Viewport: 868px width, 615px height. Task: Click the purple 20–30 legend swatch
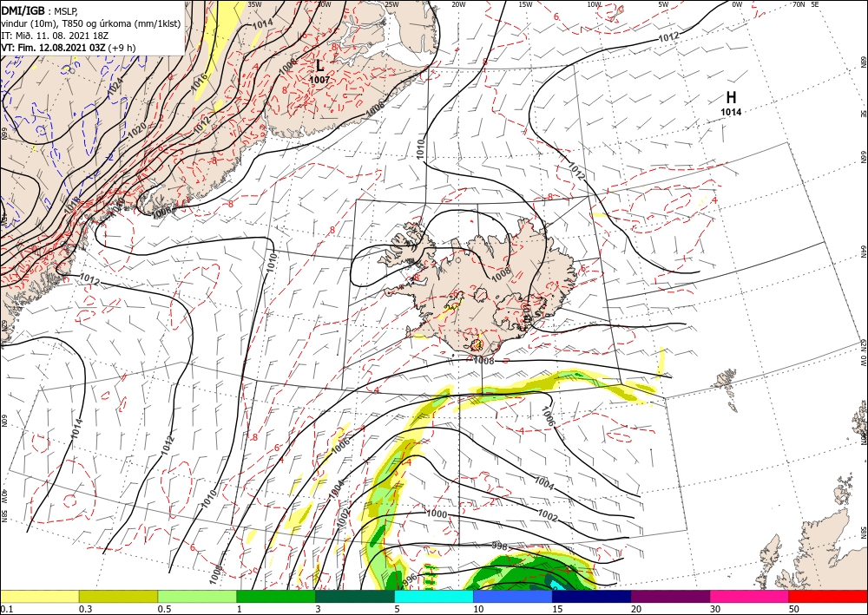pyautogui.click(x=670, y=596)
